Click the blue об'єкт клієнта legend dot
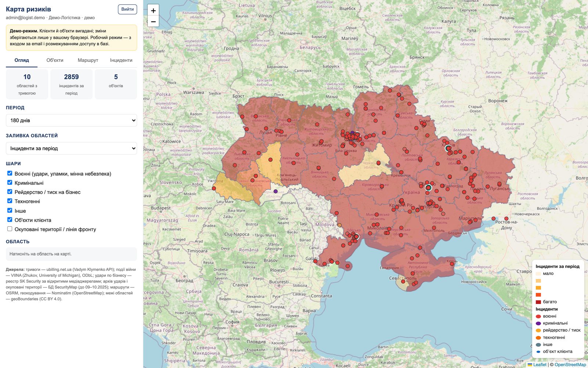The height and width of the screenshot is (368, 588). [x=538, y=352]
